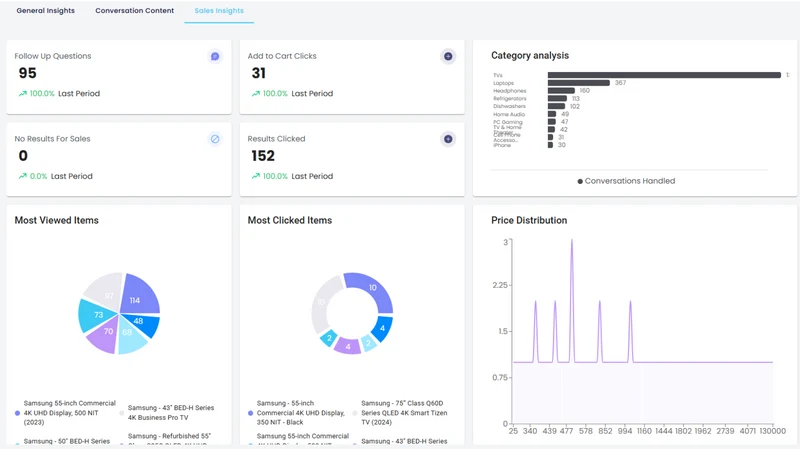Click the tallest peak in Price Distribution chart
This screenshot has width=800, height=450.
[x=571, y=241]
